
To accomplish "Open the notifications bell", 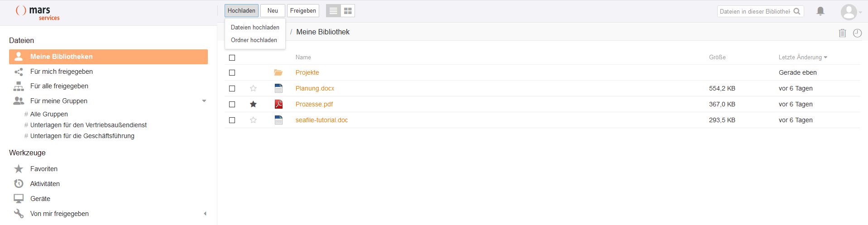I will (x=820, y=11).
